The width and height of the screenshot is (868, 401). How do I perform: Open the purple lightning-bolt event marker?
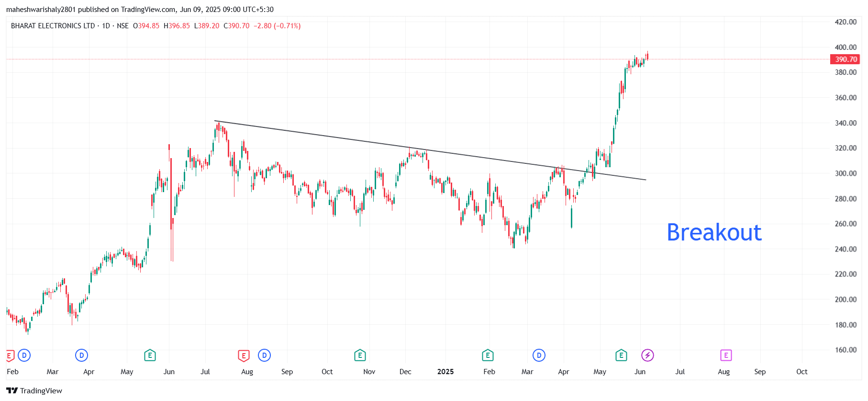647,355
